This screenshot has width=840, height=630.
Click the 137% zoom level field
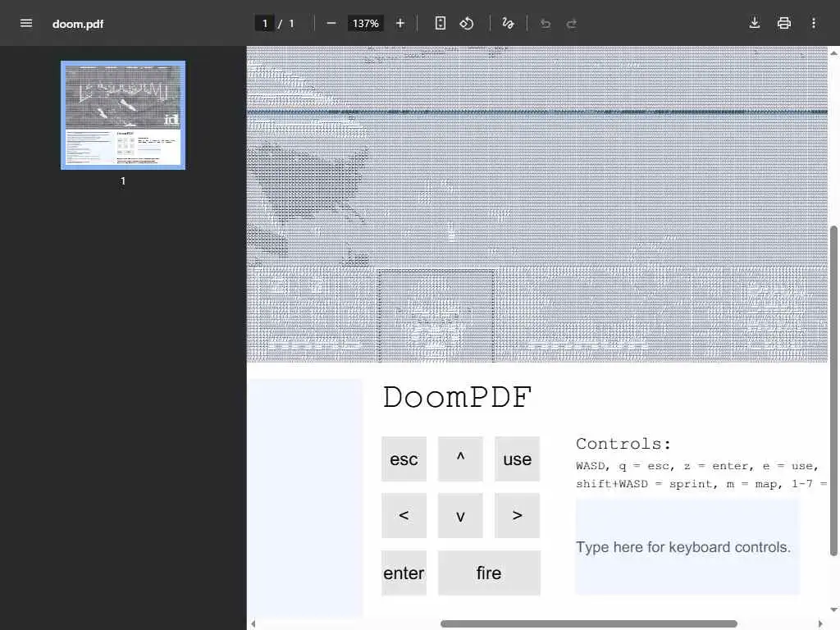tap(365, 24)
